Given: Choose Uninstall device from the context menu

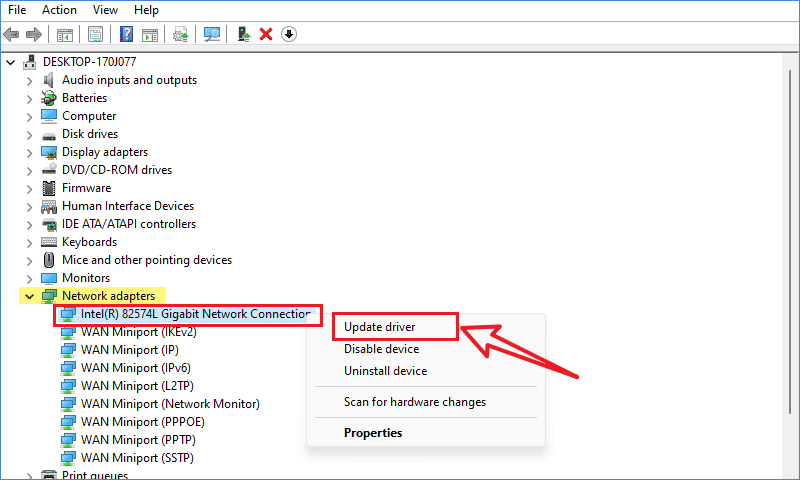Looking at the screenshot, I should 386,371.
